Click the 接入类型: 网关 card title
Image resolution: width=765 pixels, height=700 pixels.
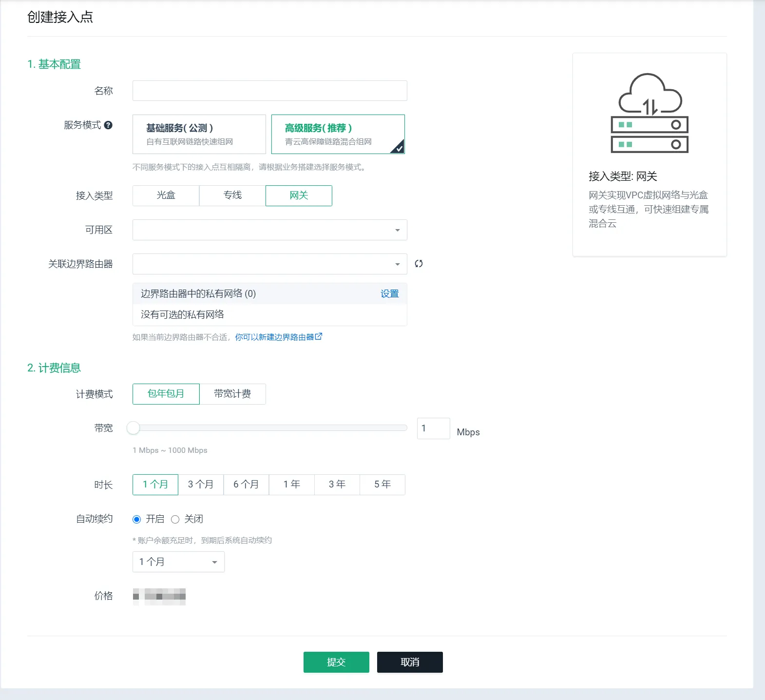(623, 176)
